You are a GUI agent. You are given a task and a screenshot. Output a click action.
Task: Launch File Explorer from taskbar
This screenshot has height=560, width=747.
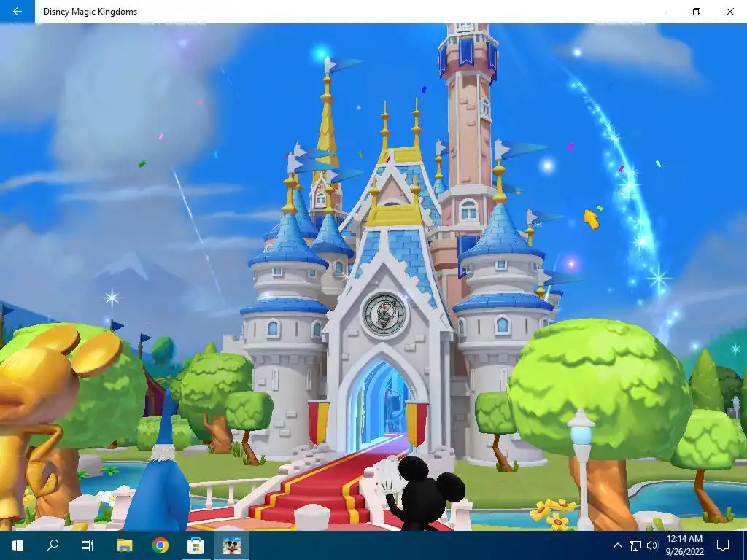[x=124, y=545]
